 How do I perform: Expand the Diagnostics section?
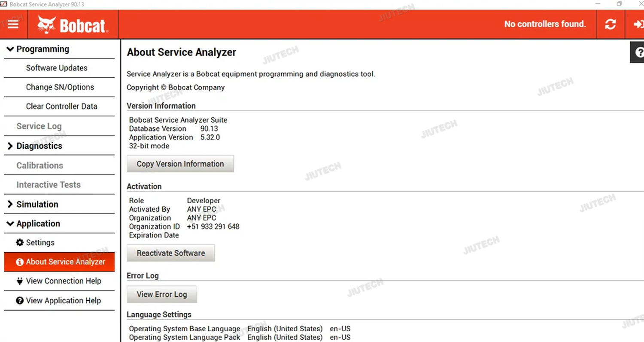[x=59, y=146]
